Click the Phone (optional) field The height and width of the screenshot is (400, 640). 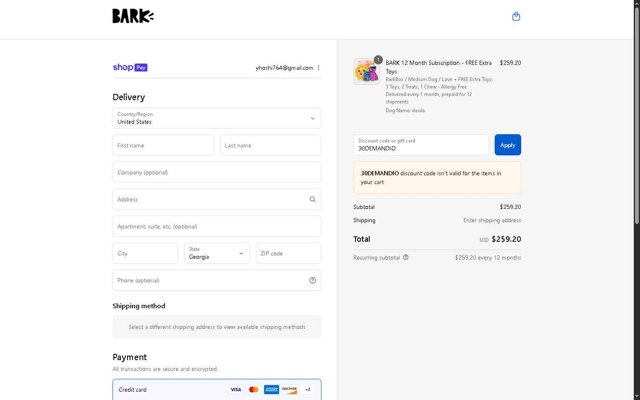[x=217, y=280]
